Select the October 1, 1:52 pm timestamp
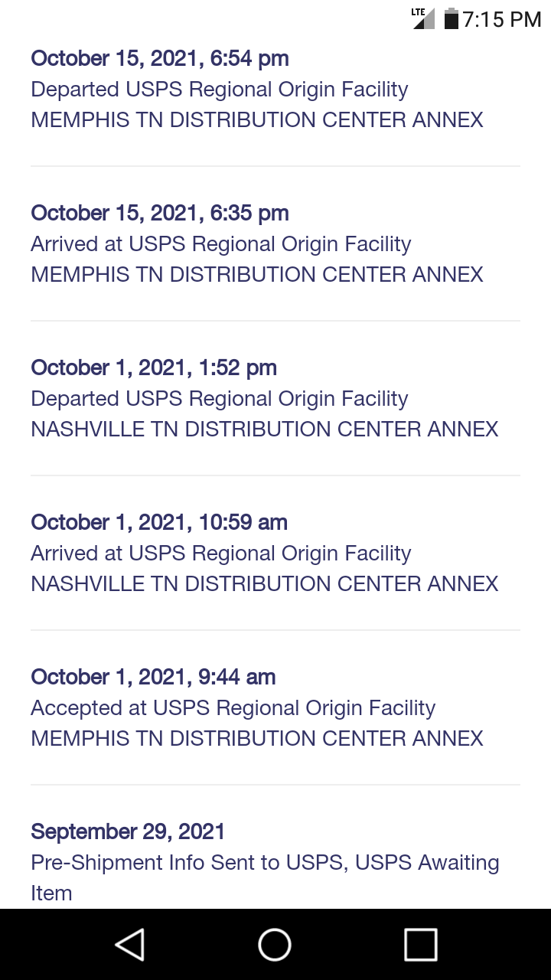The height and width of the screenshot is (980, 551). click(x=154, y=367)
